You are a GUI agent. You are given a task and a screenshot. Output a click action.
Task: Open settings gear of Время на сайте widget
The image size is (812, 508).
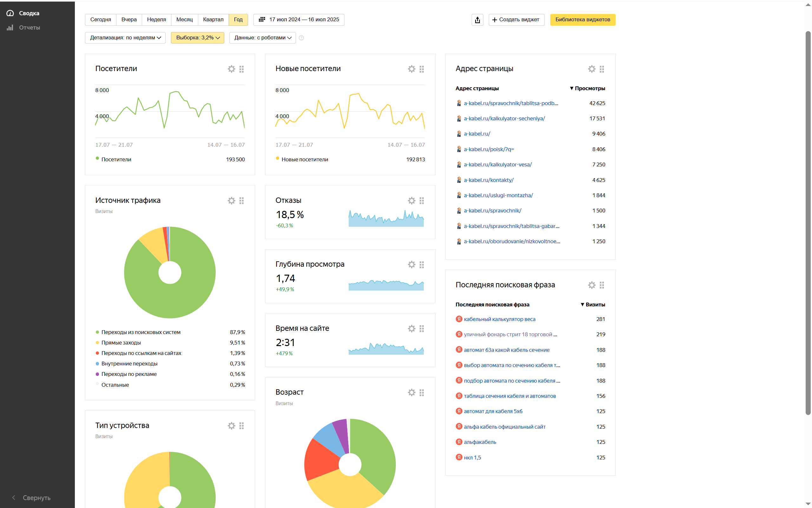[412, 329]
